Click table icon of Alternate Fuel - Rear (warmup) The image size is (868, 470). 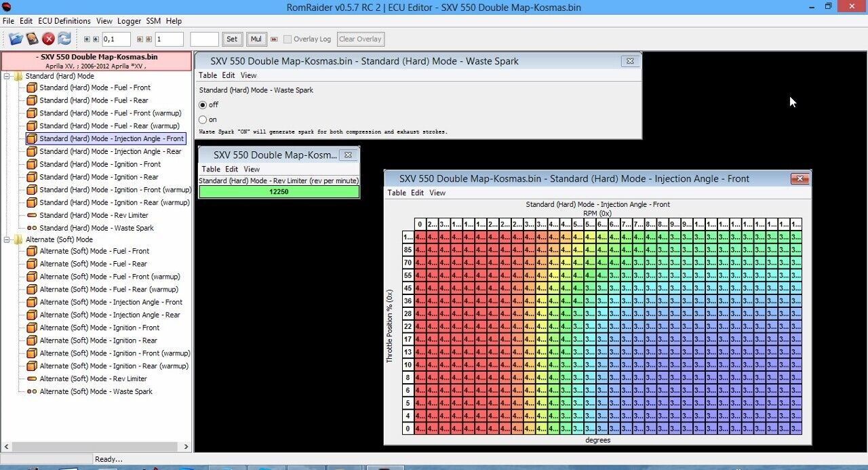click(x=32, y=289)
